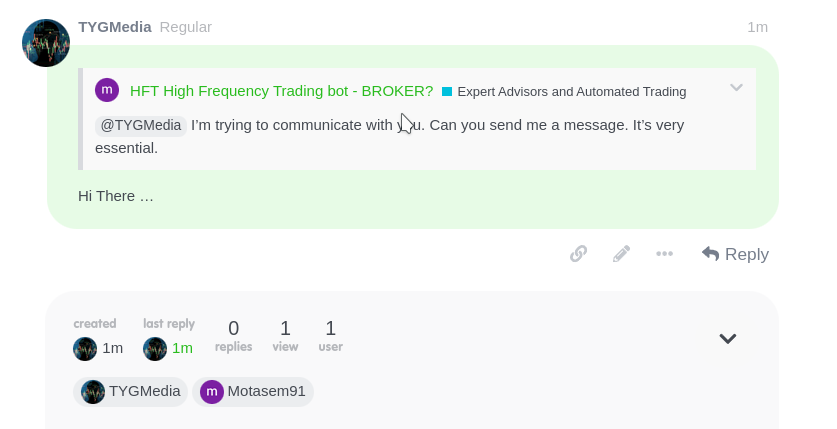
Task: Open HFT High Frequency Trading bot topic link
Action: (x=281, y=91)
